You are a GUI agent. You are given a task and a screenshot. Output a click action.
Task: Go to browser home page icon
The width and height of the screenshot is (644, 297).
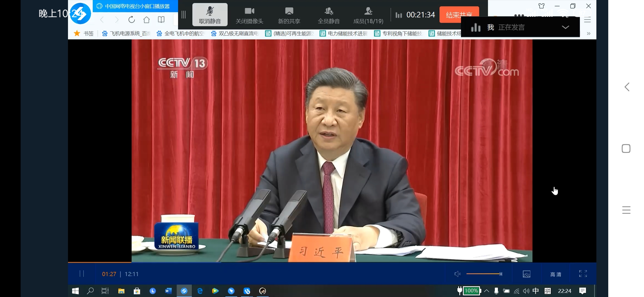click(x=146, y=20)
